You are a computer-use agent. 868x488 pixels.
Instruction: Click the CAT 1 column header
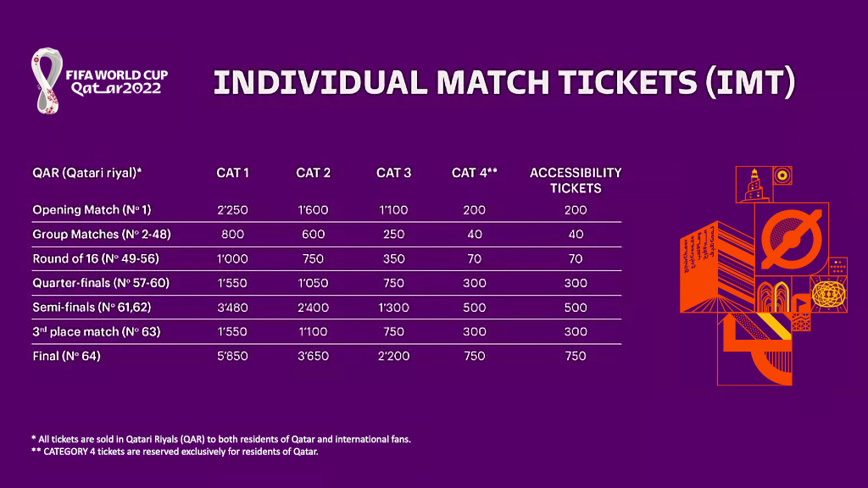click(232, 173)
